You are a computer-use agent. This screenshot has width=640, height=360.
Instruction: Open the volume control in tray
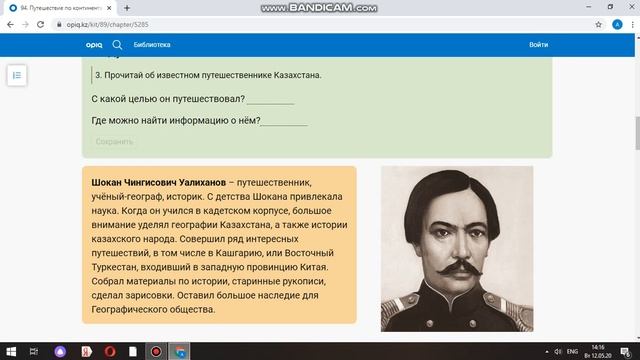558,351
